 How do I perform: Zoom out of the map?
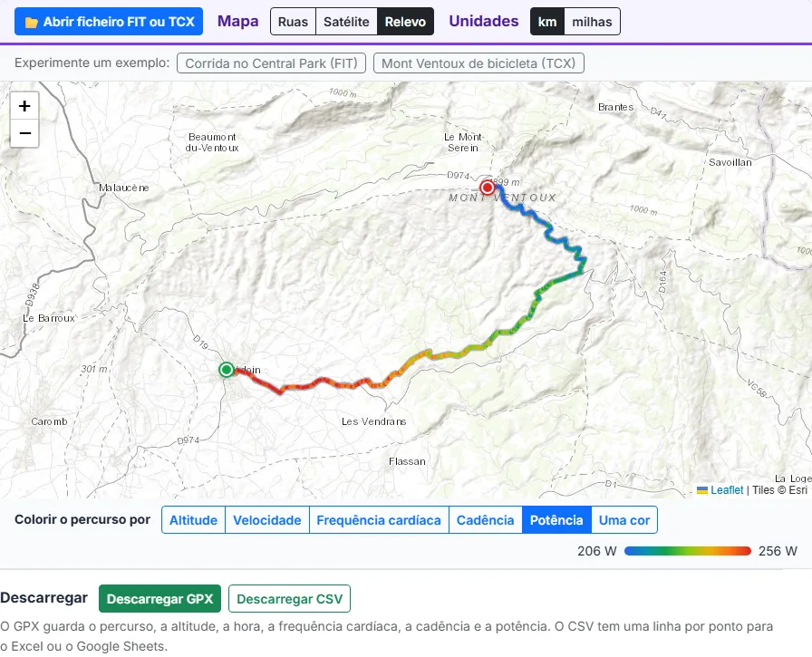[x=24, y=133]
